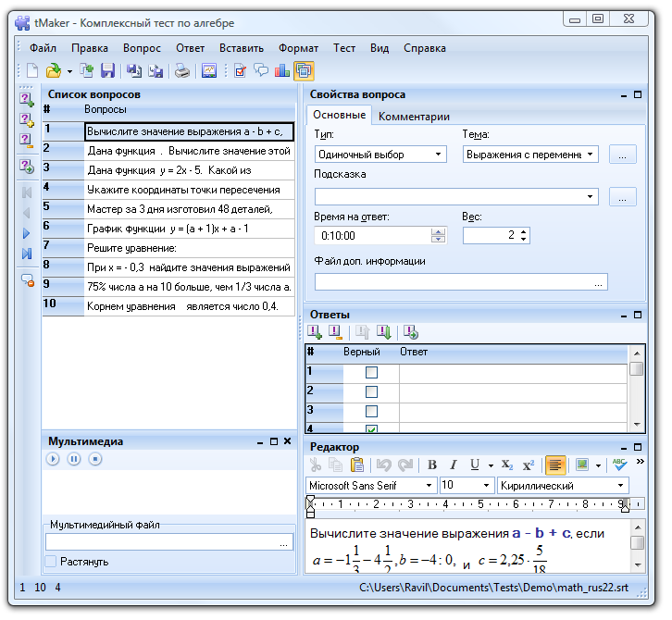The height and width of the screenshot is (620, 672).
Task: Delete answer icon in Ответы
Action: click(335, 332)
